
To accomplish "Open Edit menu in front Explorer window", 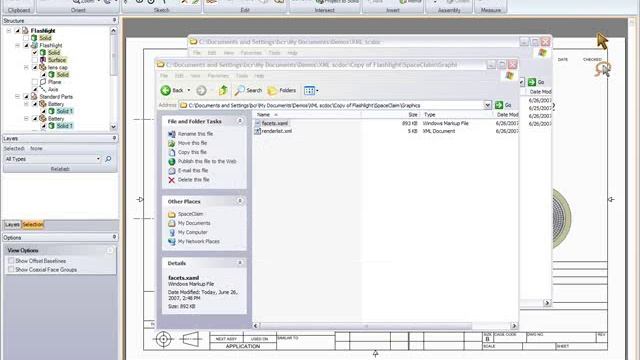I will [x=179, y=76].
